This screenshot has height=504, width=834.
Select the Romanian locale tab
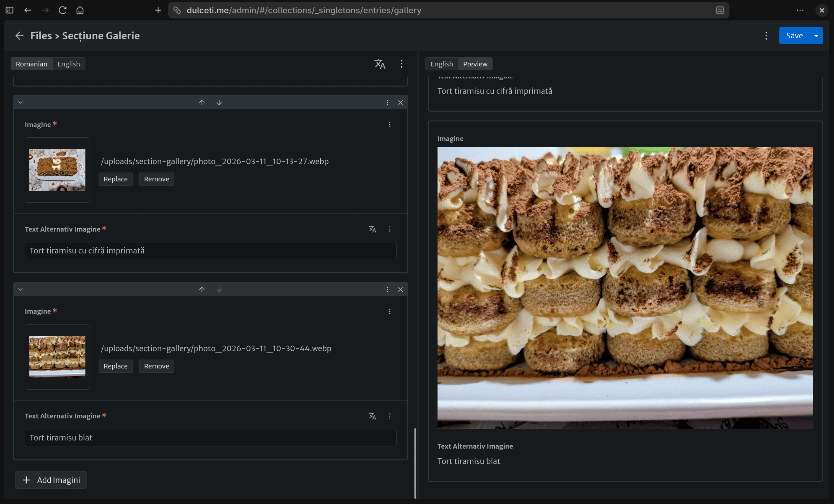[x=31, y=64]
